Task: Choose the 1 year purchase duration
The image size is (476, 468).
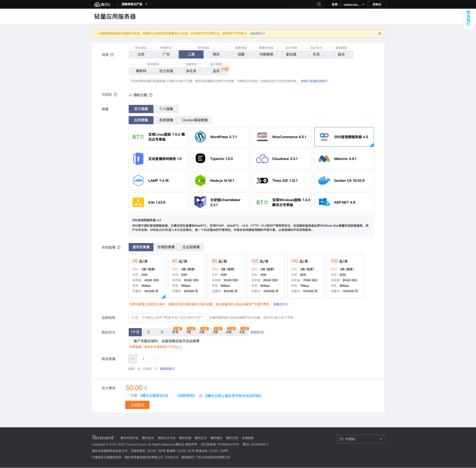Action: point(189,332)
